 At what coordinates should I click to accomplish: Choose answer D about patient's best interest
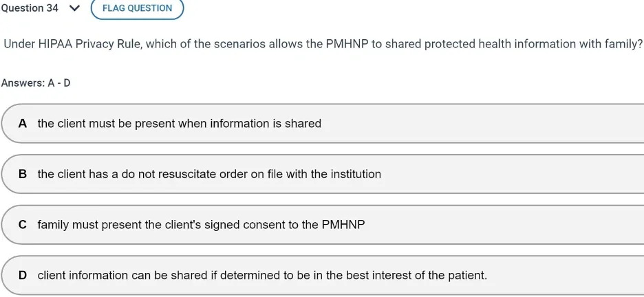pos(322,276)
